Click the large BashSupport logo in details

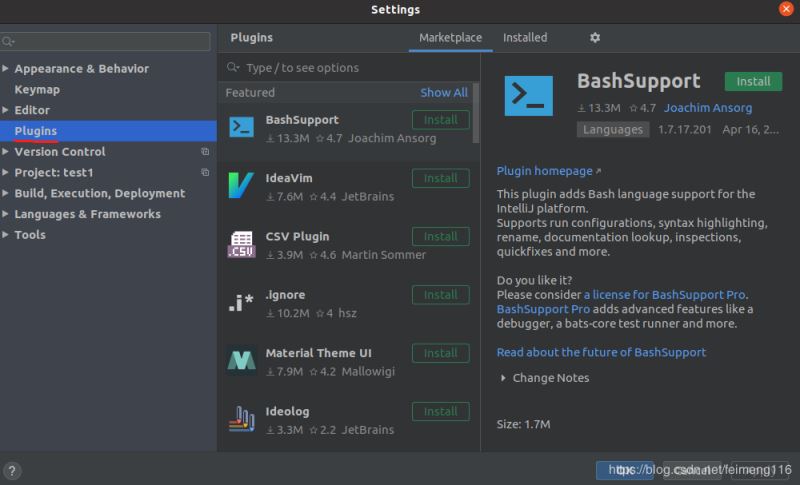529,96
